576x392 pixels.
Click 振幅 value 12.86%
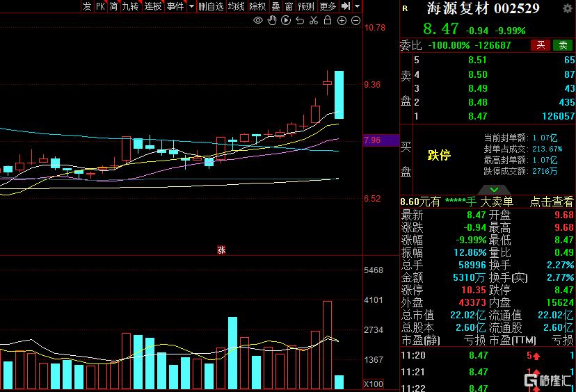click(x=470, y=252)
